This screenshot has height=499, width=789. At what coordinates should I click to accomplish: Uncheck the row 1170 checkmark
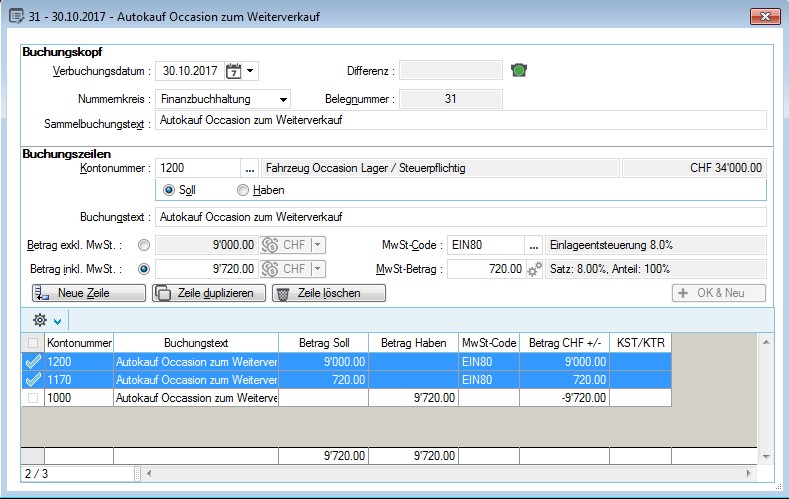(33, 380)
